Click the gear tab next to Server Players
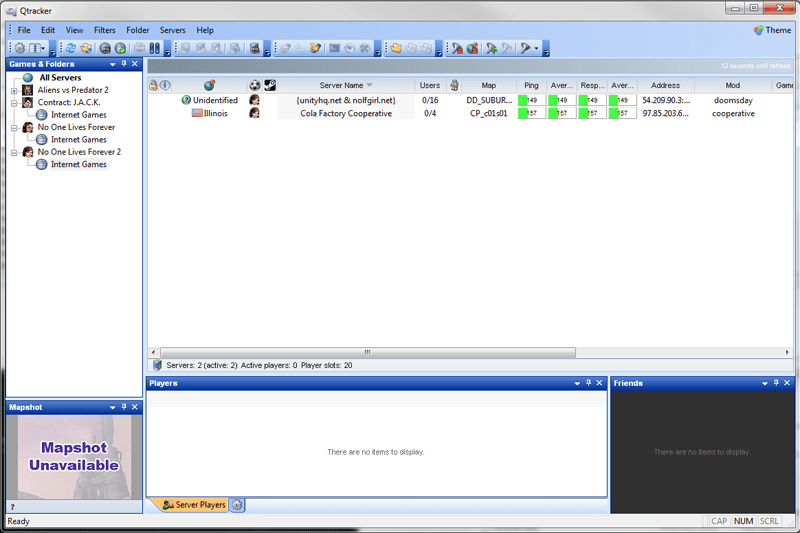The height and width of the screenshot is (533, 800). (x=237, y=505)
